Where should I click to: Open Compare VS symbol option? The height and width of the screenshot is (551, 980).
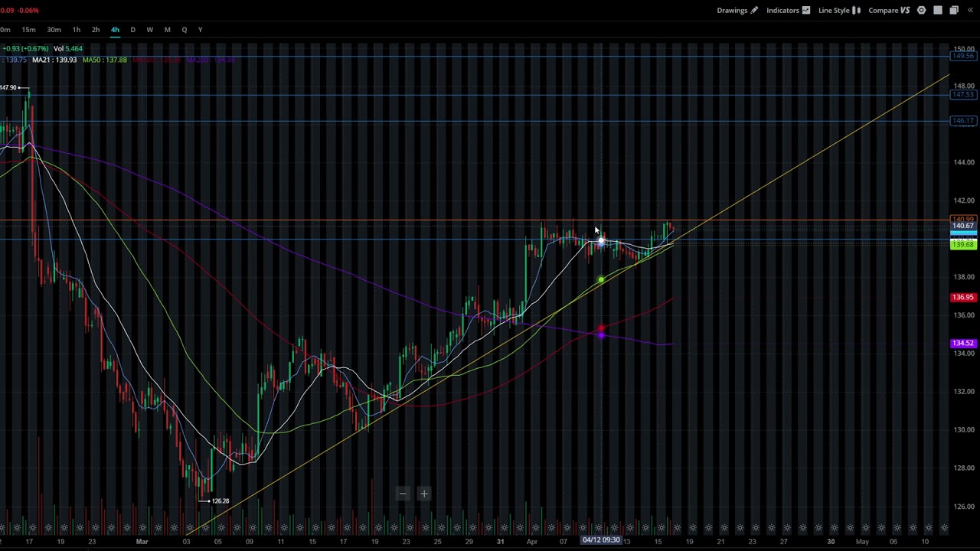click(889, 10)
